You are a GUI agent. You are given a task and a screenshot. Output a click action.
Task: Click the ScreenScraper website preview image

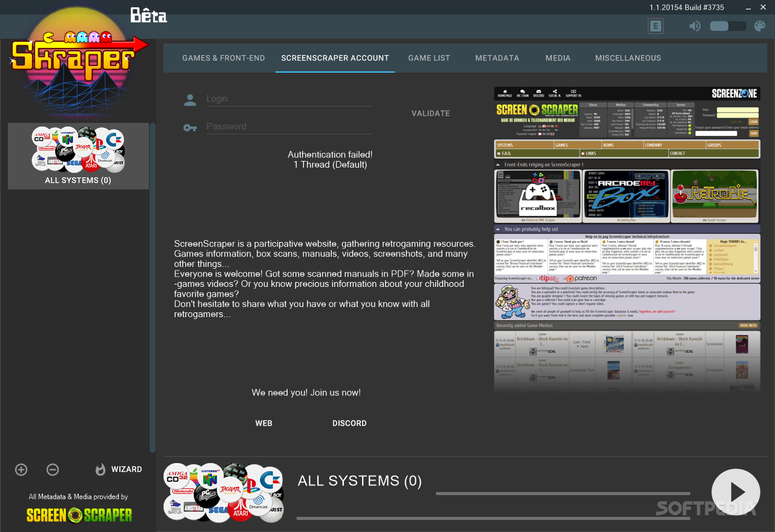coord(627,240)
